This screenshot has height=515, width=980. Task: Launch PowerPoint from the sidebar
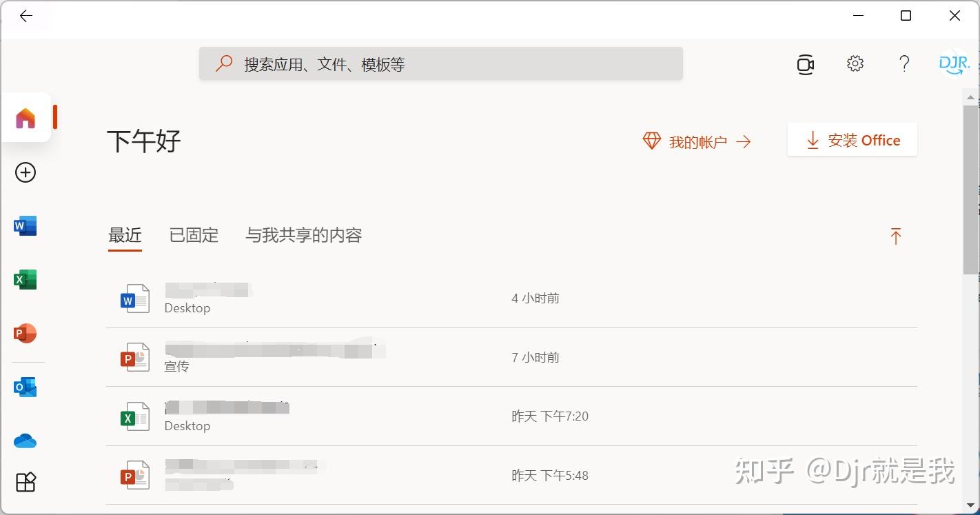[x=25, y=334]
